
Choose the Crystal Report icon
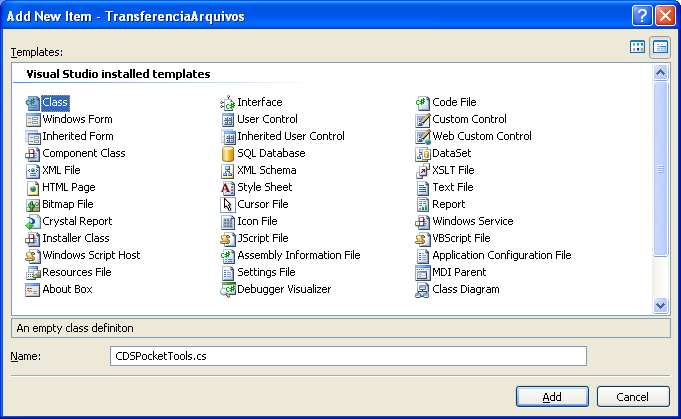(x=33, y=222)
